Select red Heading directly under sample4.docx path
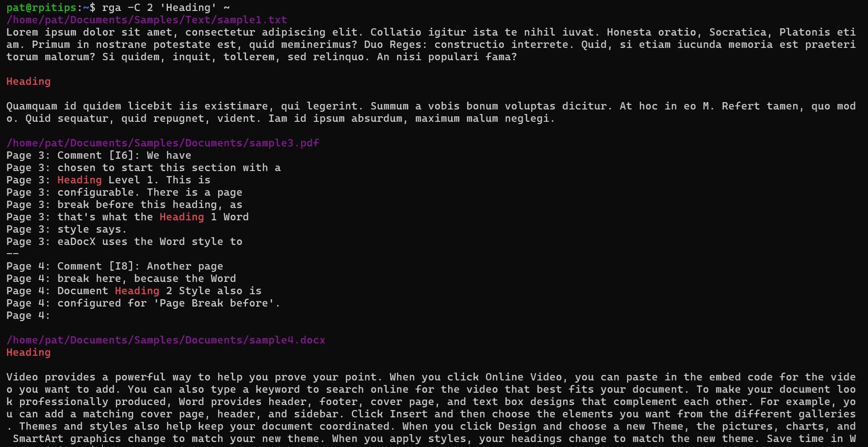 (x=28, y=353)
